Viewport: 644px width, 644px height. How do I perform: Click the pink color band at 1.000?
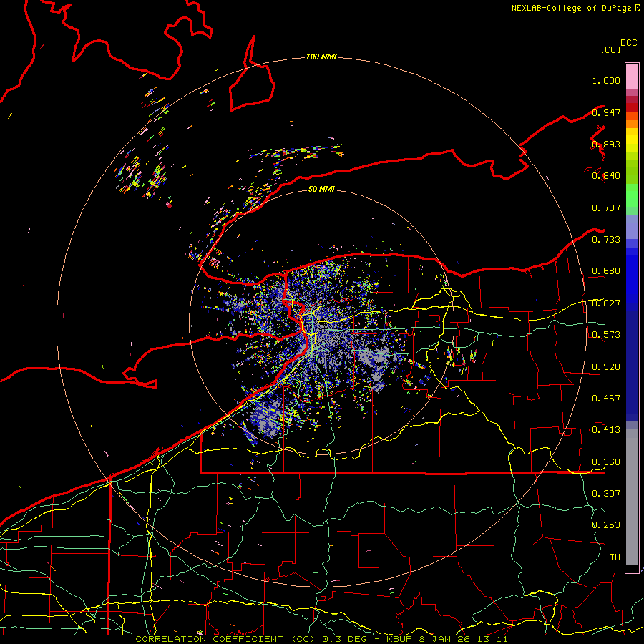point(632,77)
